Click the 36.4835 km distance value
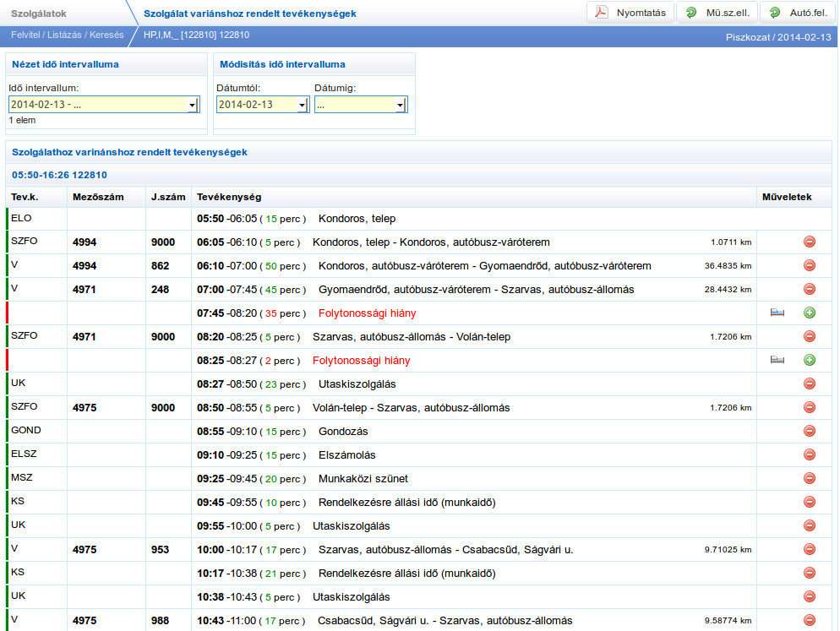 tap(728, 266)
